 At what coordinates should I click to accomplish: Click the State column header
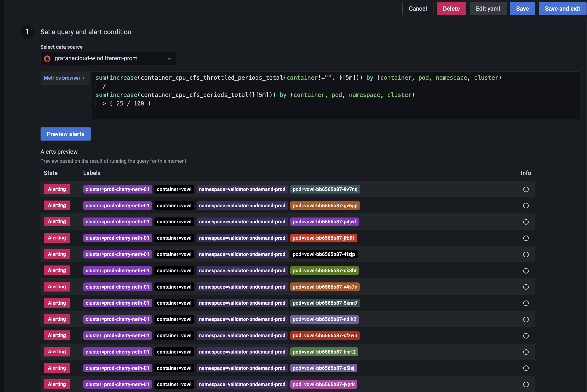coord(51,173)
